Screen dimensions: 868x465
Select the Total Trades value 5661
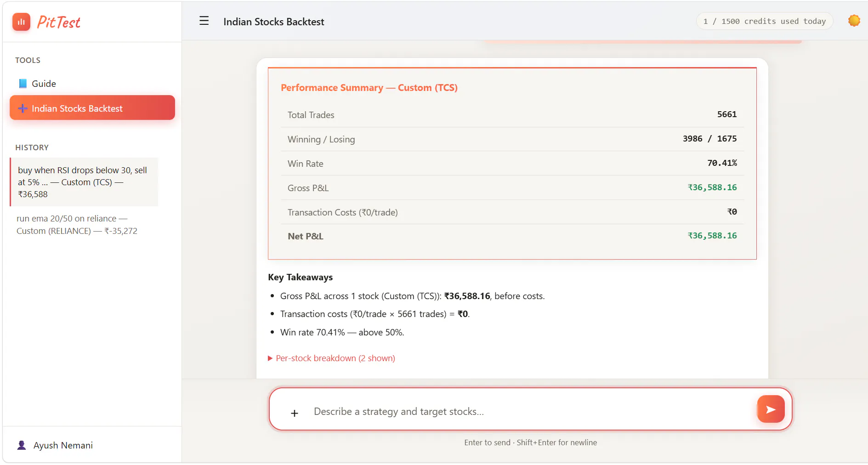coord(726,114)
